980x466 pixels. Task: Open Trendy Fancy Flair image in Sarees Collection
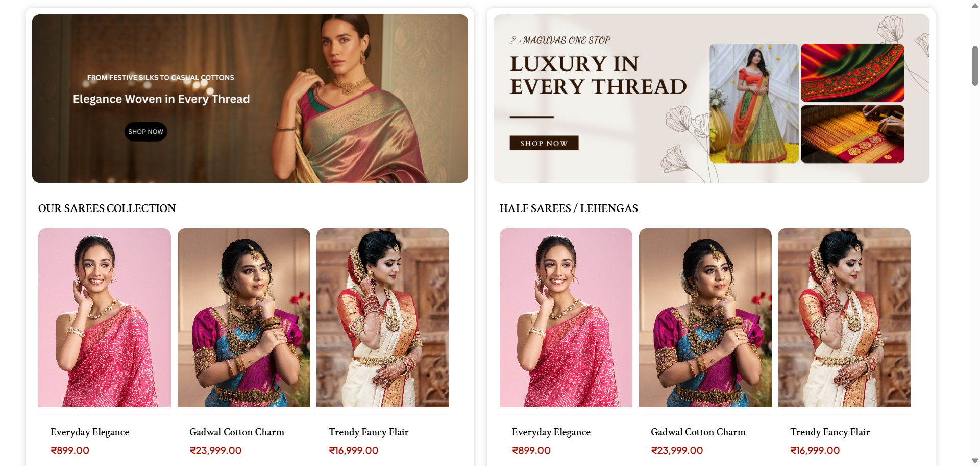pos(383,317)
